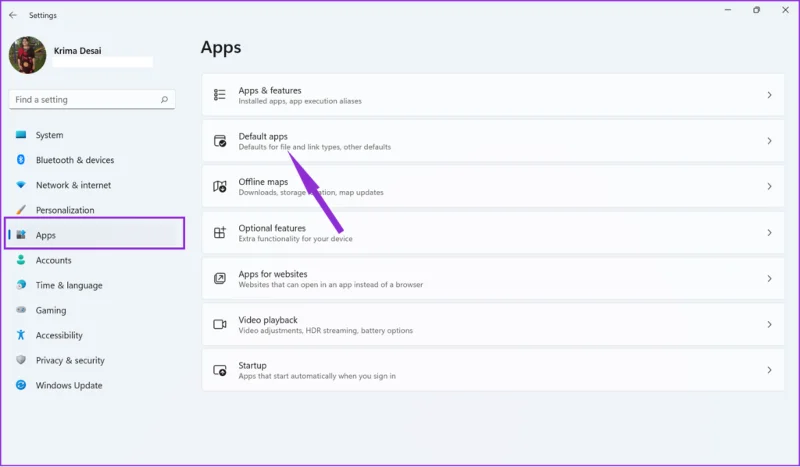800x467 pixels.
Task: Click 'Websites that can open in an app' text
Action: (x=331, y=285)
